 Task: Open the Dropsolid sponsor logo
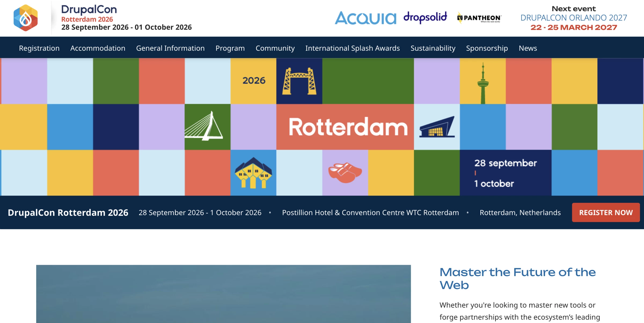tap(425, 17)
